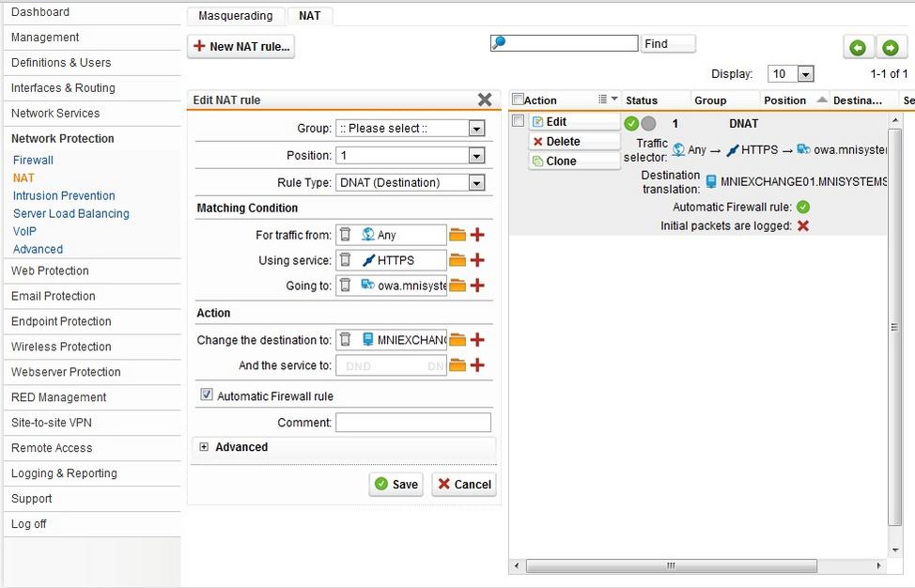Tick the select-all checkbox in Action header
915x588 pixels.
click(518, 100)
